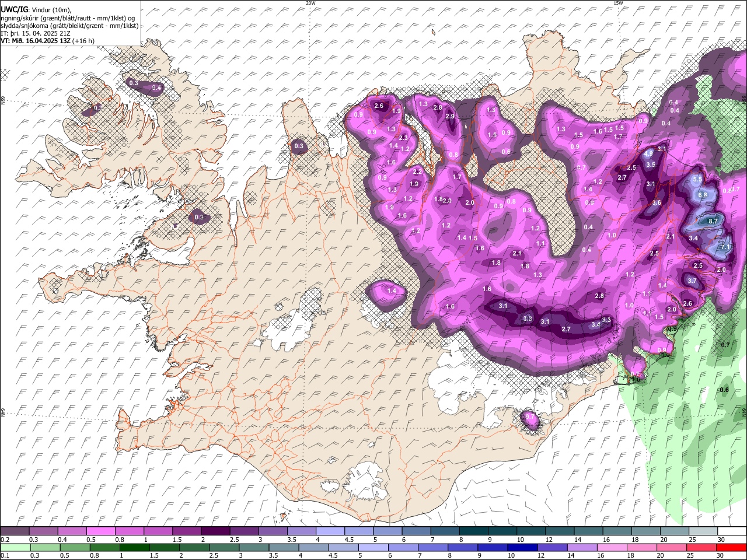The height and width of the screenshot is (560, 747).
Task: Click the palest green 0.1 rain legend swatch
Action: pyautogui.click(x=15, y=547)
